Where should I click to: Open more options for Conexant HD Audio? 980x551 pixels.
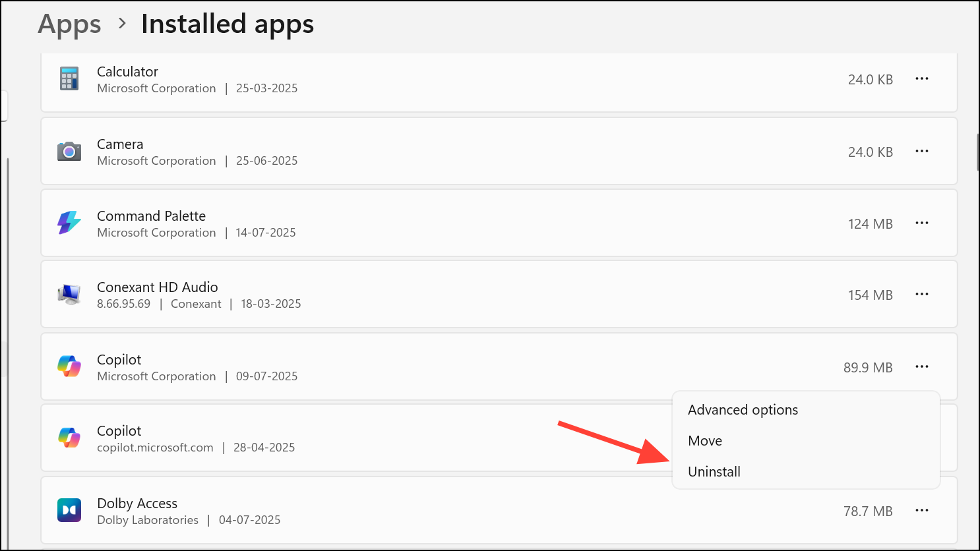pyautogui.click(x=922, y=295)
